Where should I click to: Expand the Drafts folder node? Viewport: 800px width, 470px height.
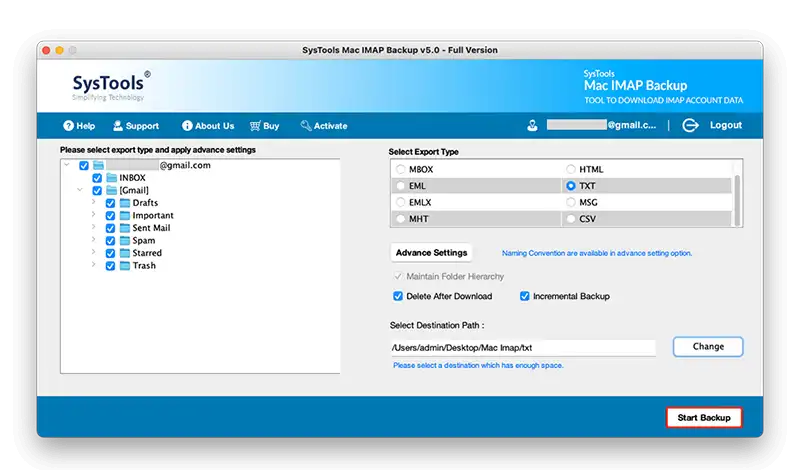coord(93,202)
